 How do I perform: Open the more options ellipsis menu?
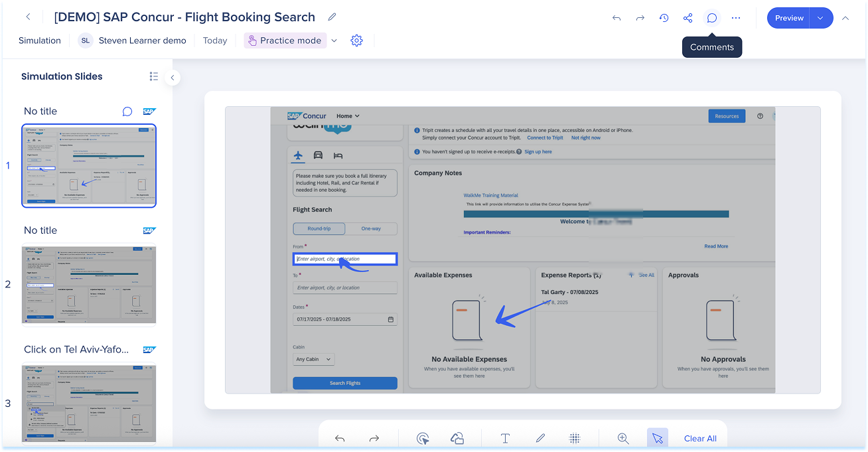coord(735,18)
